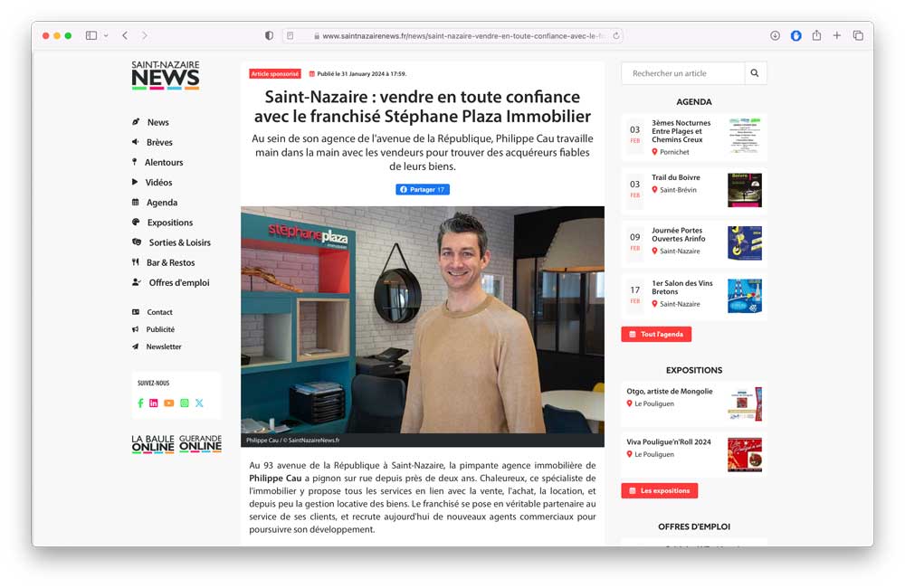Image resolution: width=905 pixels, height=588 pixels.
Task: Click the AGENDA section heading
Action: 694,101
